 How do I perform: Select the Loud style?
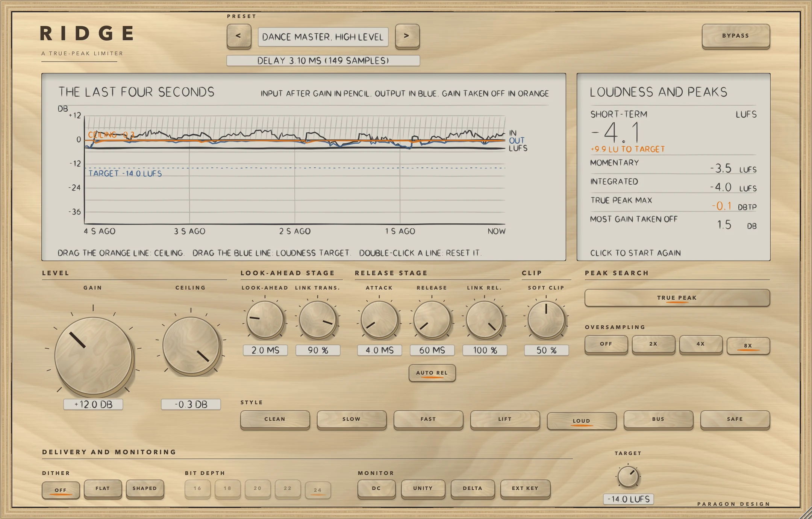(x=582, y=421)
